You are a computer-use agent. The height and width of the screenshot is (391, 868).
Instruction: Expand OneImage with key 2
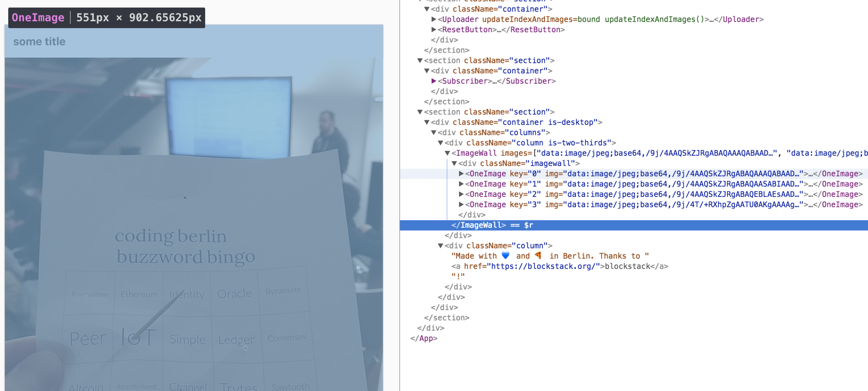point(461,194)
